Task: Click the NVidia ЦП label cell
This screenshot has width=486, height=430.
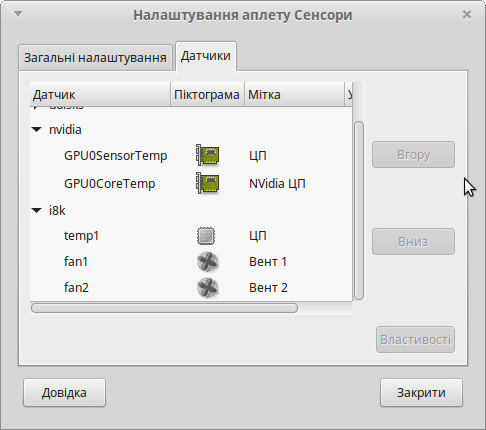Action: pyautogui.click(x=277, y=183)
